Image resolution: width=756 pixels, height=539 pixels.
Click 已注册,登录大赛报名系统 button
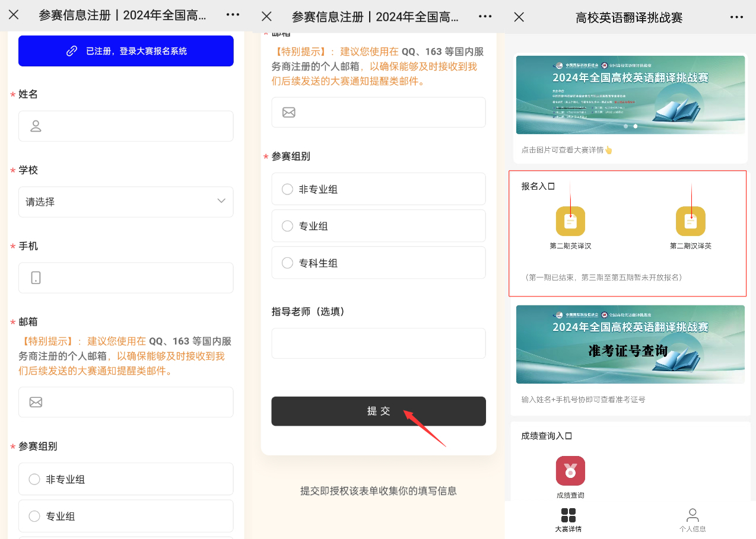pos(126,51)
